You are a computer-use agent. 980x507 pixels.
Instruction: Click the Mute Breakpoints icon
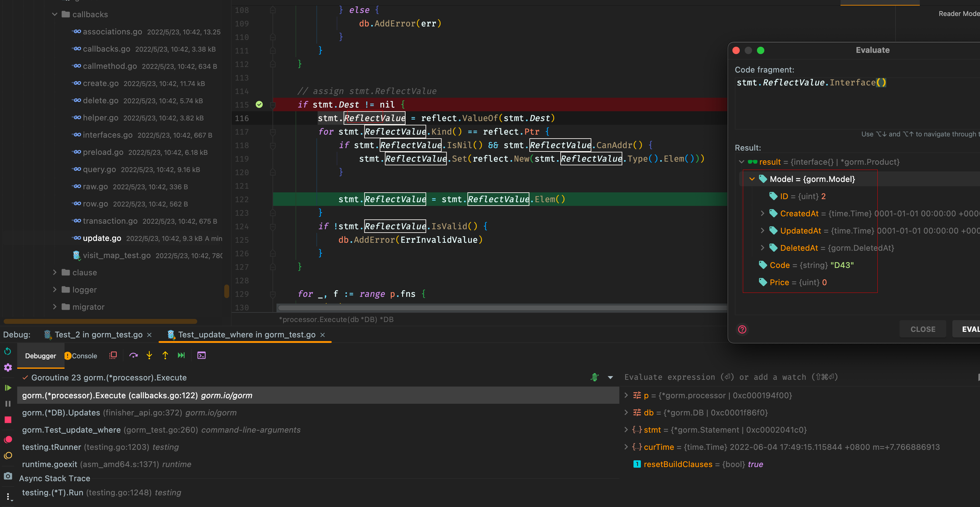tap(8, 456)
